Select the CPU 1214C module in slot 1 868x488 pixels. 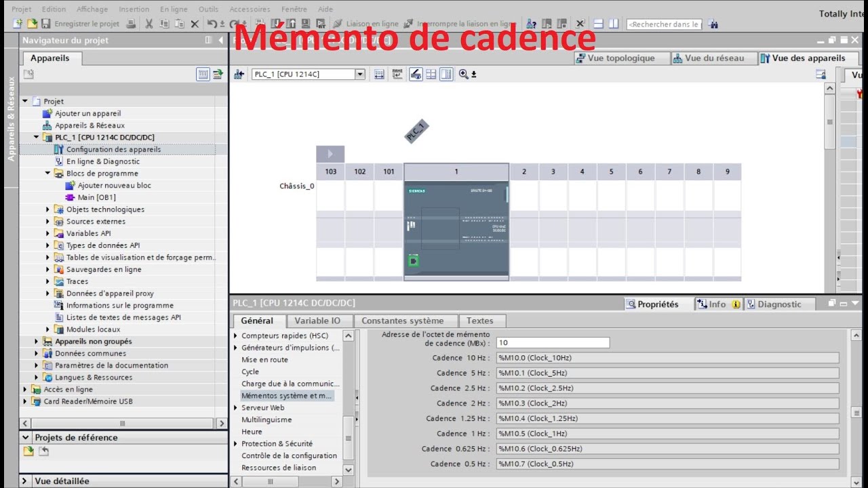point(456,230)
